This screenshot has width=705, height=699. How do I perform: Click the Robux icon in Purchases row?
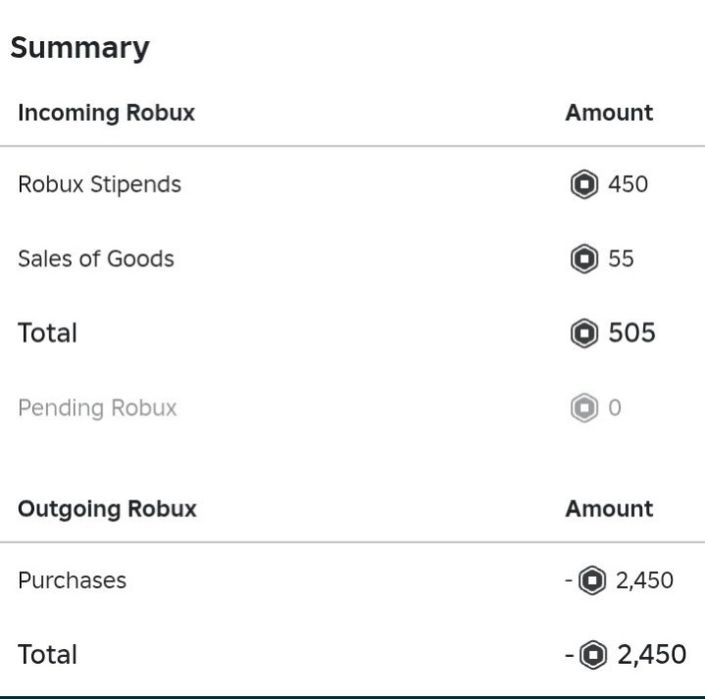click(592, 580)
